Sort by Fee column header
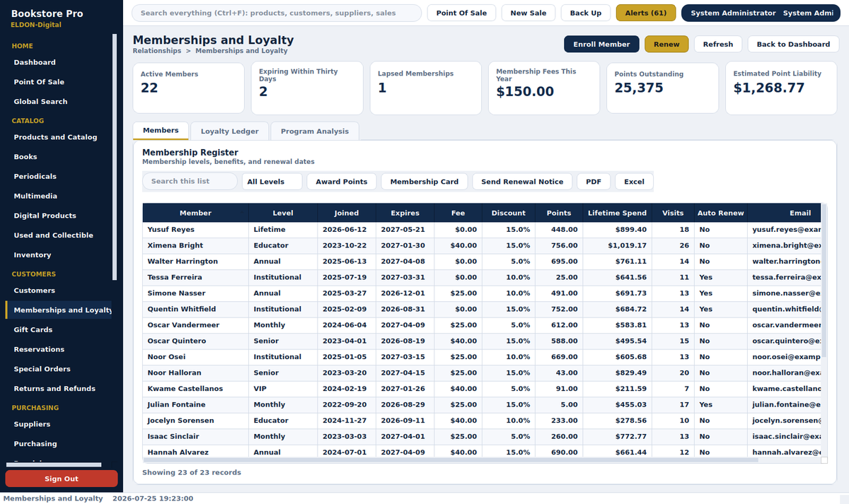The height and width of the screenshot is (504, 849). tap(458, 213)
